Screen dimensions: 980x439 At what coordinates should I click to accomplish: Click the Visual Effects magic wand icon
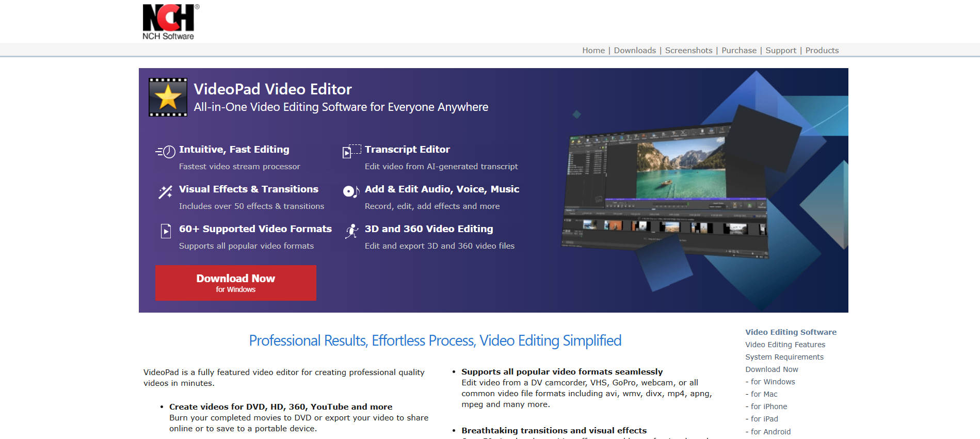[166, 192]
